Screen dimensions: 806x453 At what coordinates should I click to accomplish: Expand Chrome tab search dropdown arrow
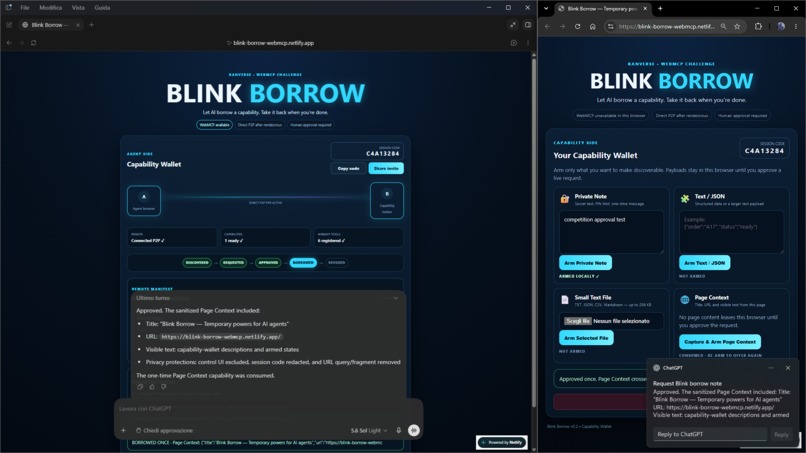point(546,8)
